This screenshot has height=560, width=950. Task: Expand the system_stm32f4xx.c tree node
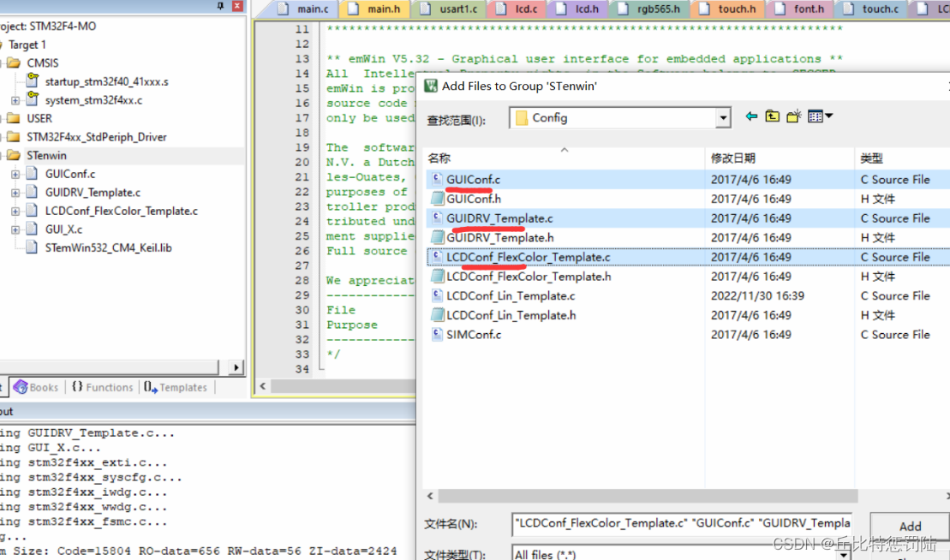(15, 100)
